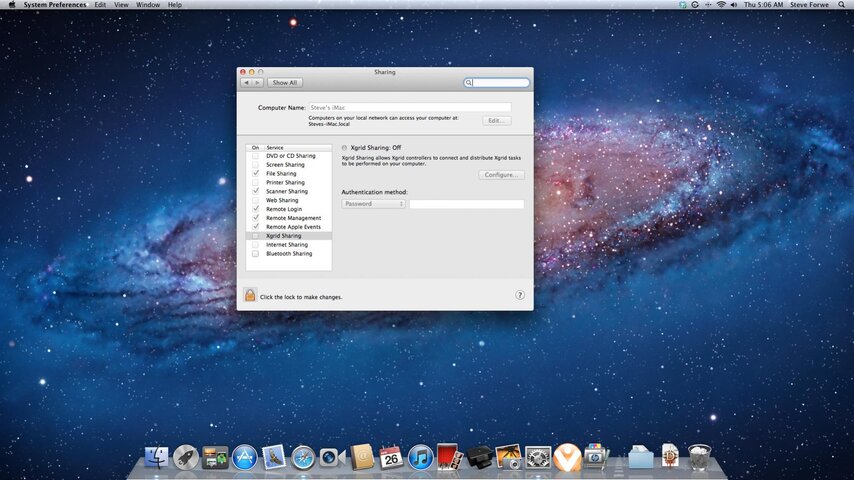Toggle the File Sharing checkbox

coord(255,173)
